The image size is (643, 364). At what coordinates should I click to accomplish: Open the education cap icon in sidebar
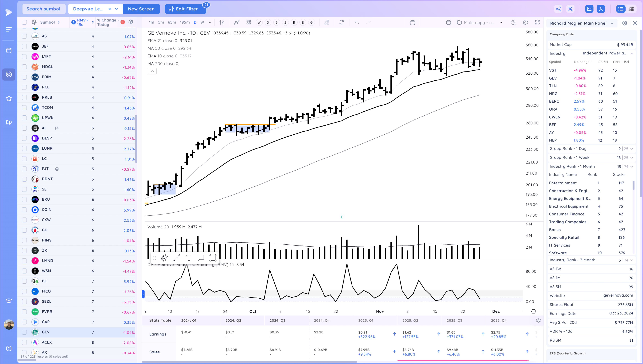coord(9,300)
